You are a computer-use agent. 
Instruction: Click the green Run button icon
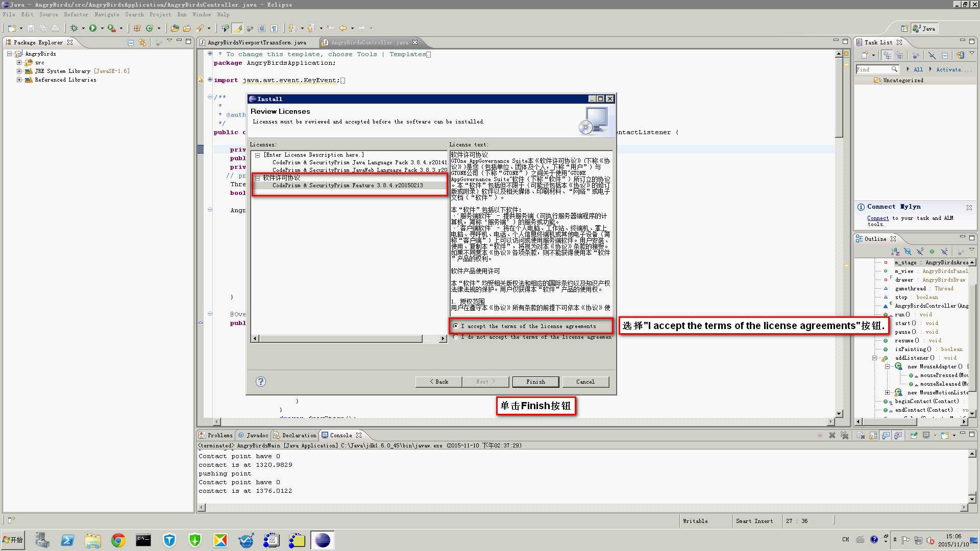93,29
